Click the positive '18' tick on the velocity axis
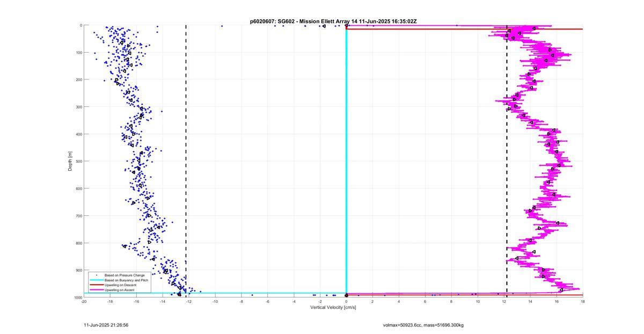 tap(583, 301)
